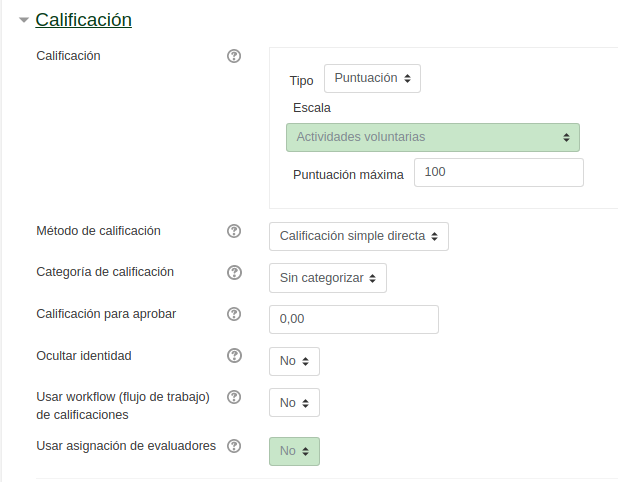Open help icon for Calificación
This screenshot has width=618, height=482.
(234, 56)
